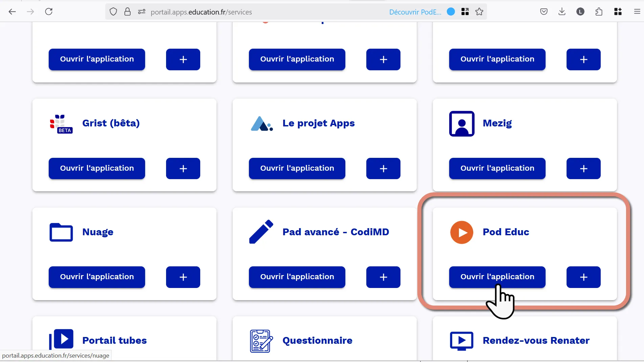Screen dimensions: 644x362
Task: Click the plus button on Grist card
Action: coord(183,168)
